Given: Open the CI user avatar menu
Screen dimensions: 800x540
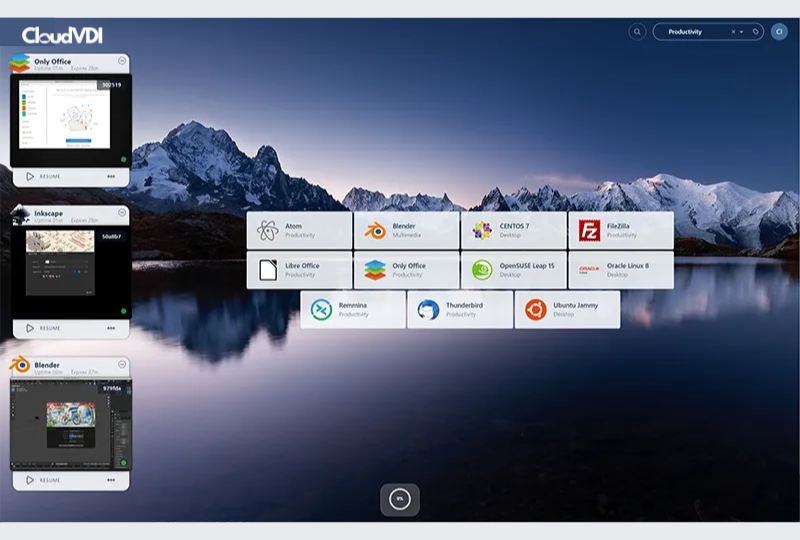Looking at the screenshot, I should click(779, 32).
